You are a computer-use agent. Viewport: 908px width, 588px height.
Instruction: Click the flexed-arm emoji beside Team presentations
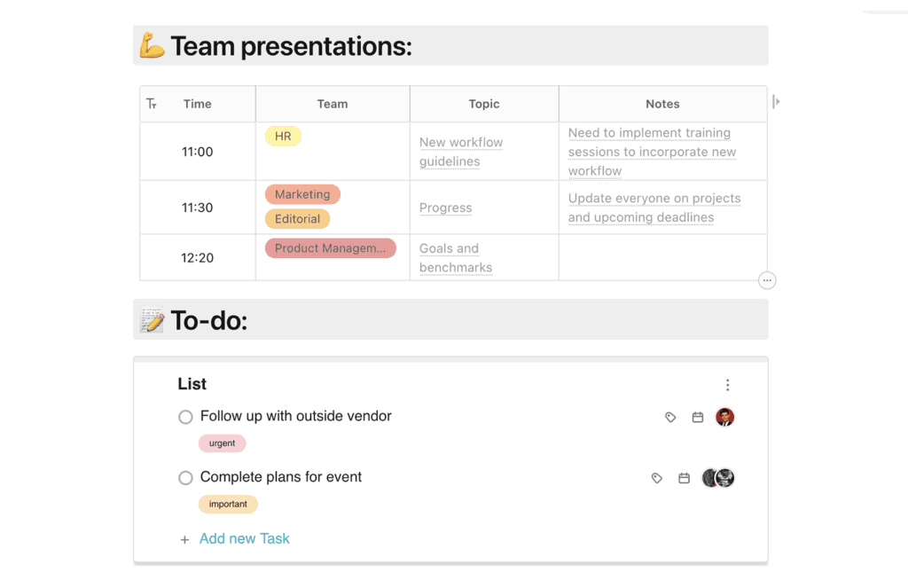pos(151,44)
